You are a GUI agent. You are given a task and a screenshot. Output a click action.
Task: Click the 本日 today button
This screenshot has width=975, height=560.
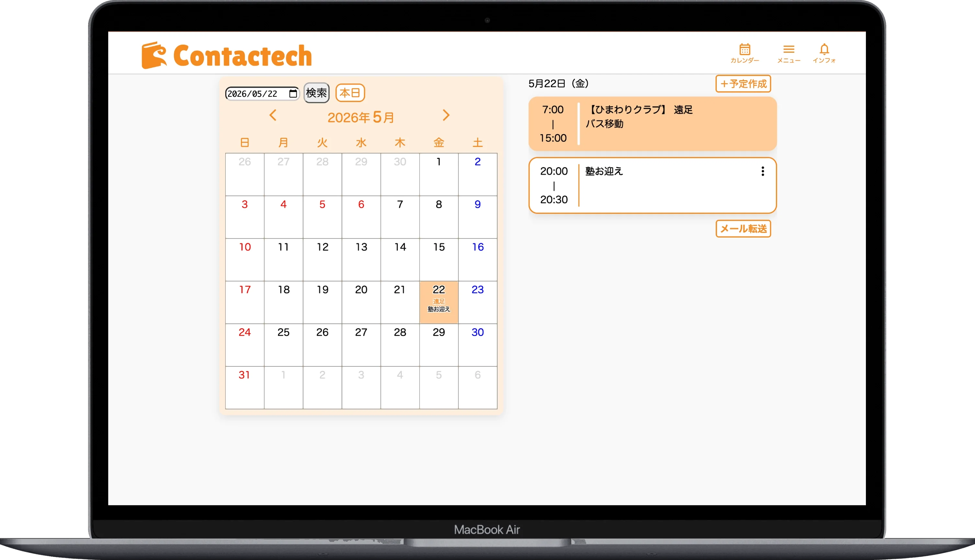coord(350,93)
